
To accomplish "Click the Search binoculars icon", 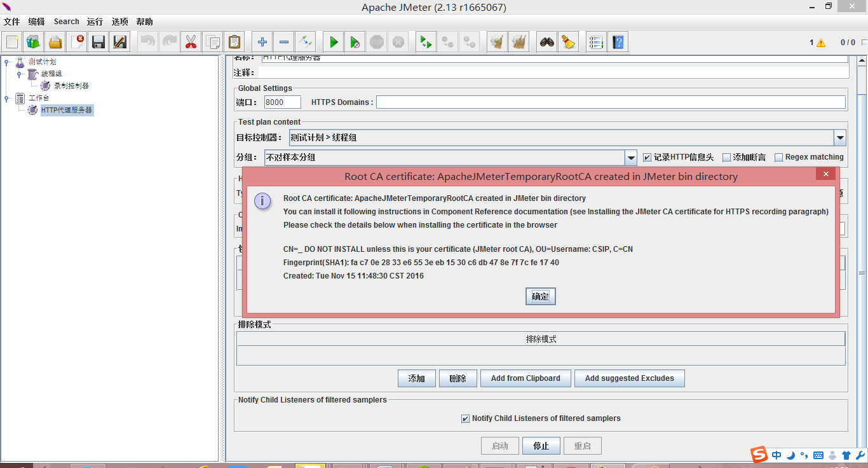I will pos(547,43).
